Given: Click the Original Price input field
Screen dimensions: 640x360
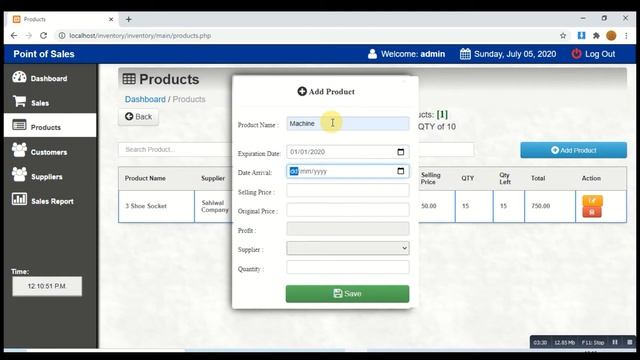Looking at the screenshot, I should click(347, 210).
